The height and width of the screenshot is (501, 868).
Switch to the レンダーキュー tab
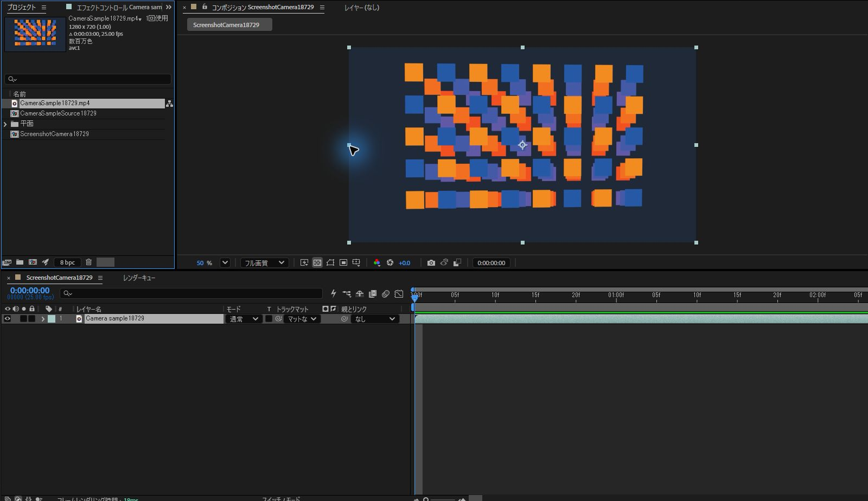139,278
